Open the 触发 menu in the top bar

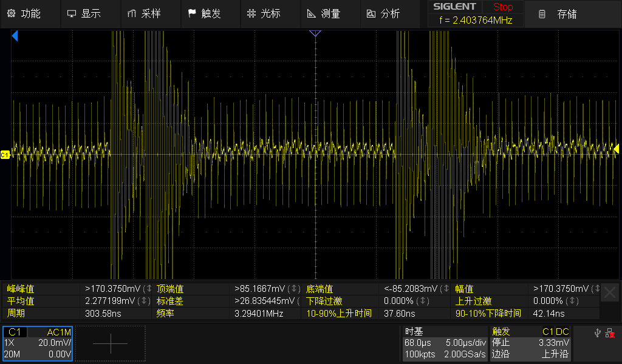pyautogui.click(x=204, y=14)
